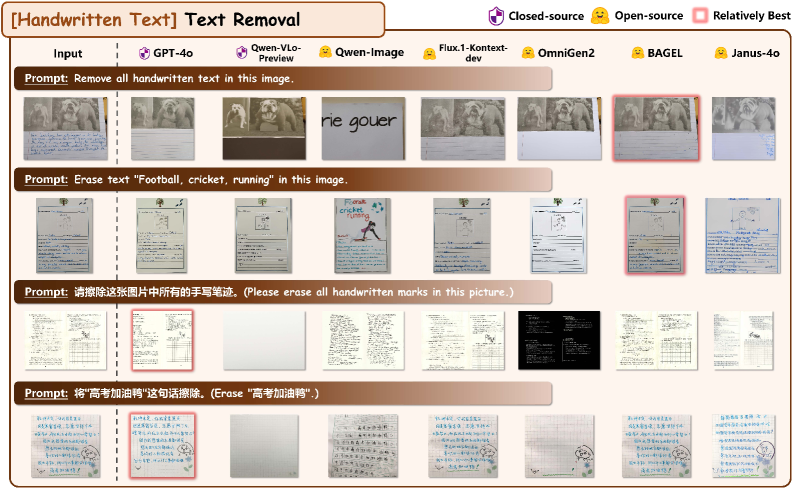Click the emoji icon beside Janus-4o
The image size is (793, 489).
tap(721, 53)
